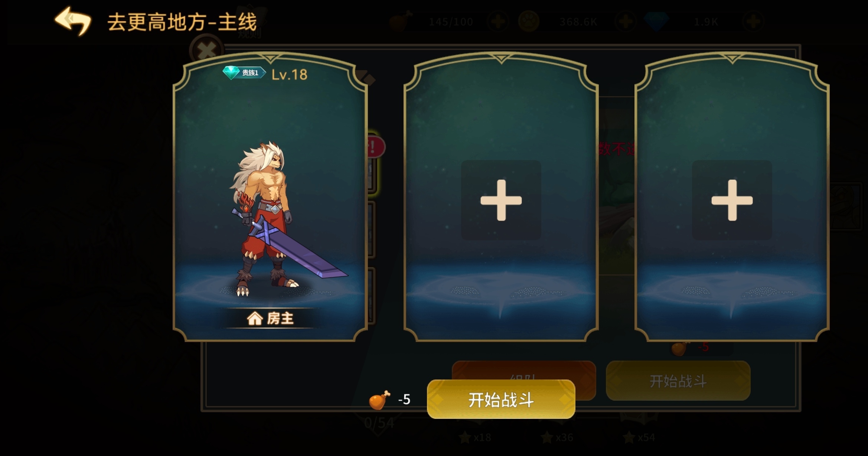Tap the blue diamond icon near 1.9K
This screenshot has height=456, width=868.
(x=656, y=21)
